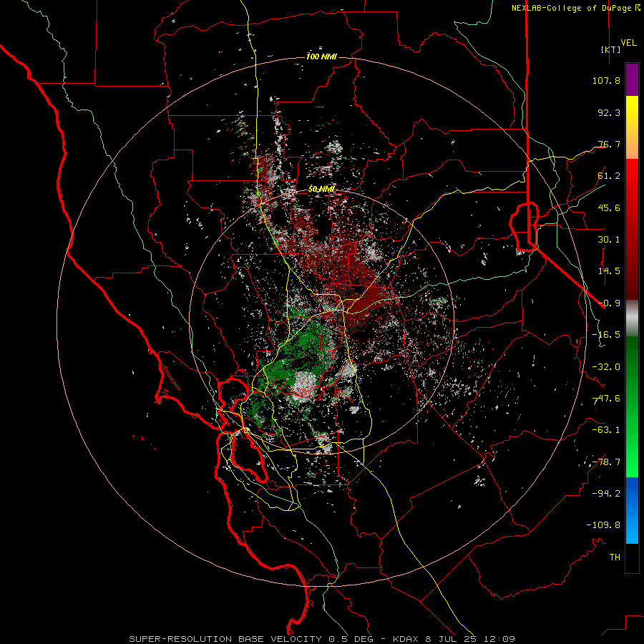Pick the red segment of the velocity color bar
The height and width of the screenshot is (644, 644).
click(632, 229)
